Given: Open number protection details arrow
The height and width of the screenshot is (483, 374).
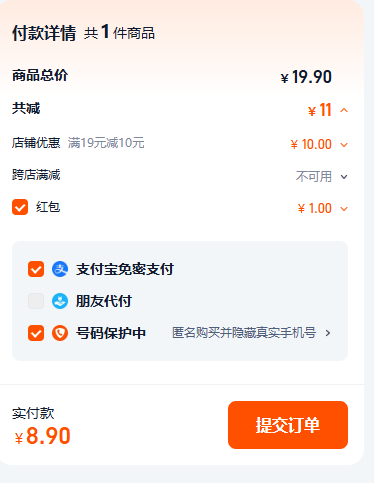Looking at the screenshot, I should [328, 333].
